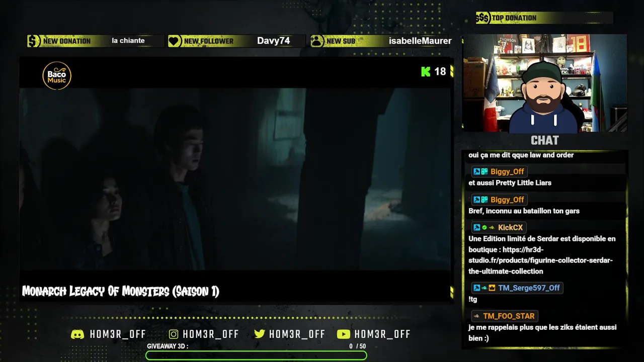Click the donor name "la chiante"
The image size is (644, 362).
tap(128, 41)
